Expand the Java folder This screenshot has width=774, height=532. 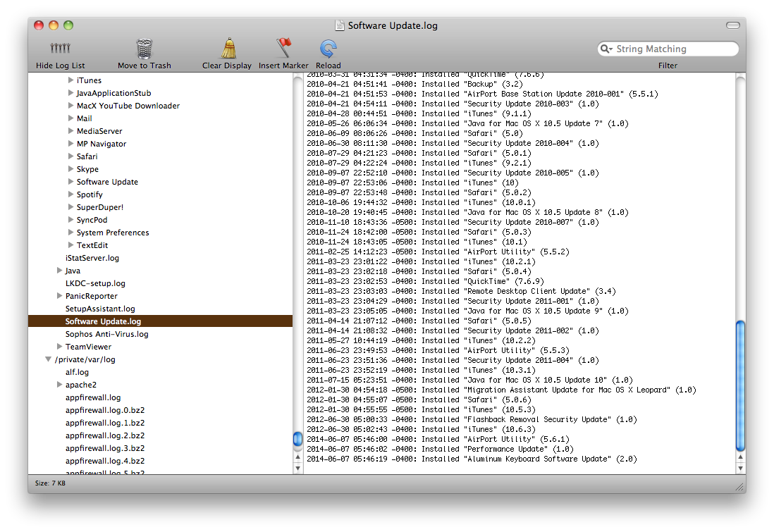(59, 271)
